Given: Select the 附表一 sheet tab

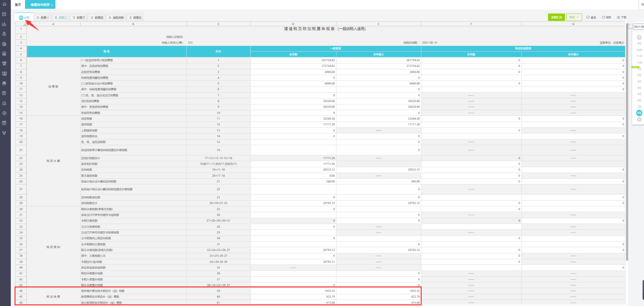Looking at the screenshot, I should pos(43,18).
